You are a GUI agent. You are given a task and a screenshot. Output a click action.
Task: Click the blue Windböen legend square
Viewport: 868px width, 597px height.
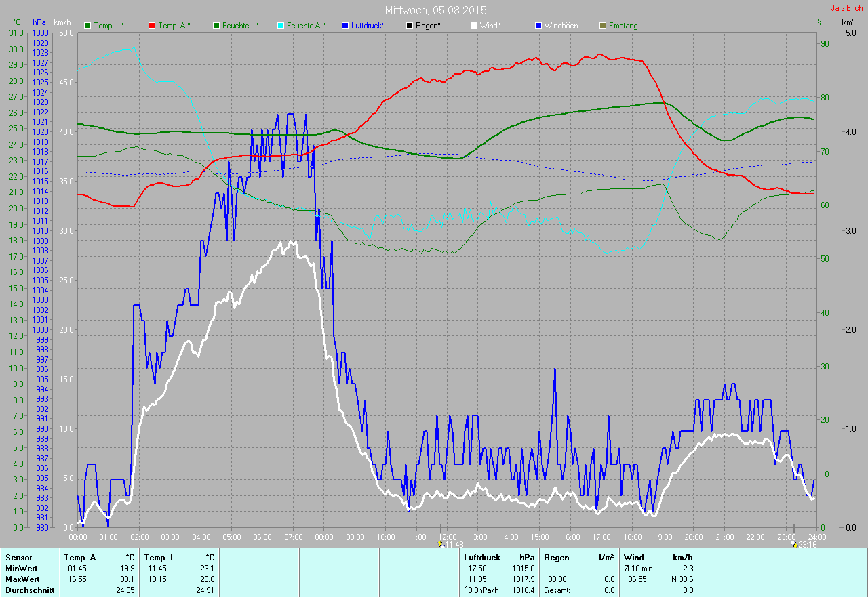point(538,26)
